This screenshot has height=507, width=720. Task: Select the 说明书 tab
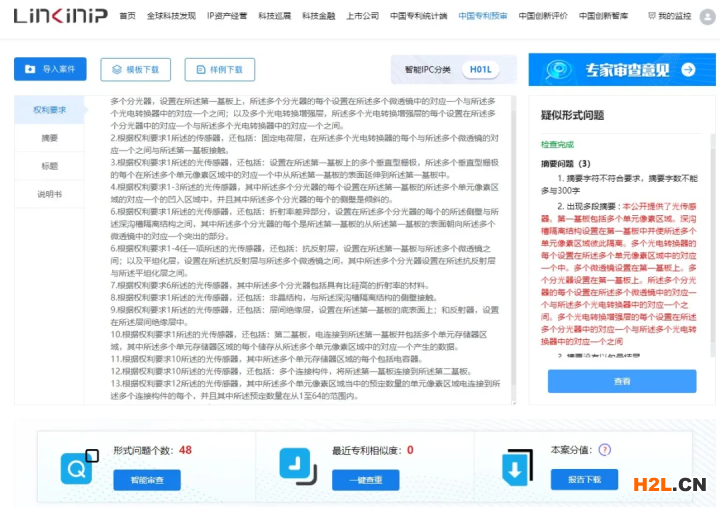(x=49, y=194)
